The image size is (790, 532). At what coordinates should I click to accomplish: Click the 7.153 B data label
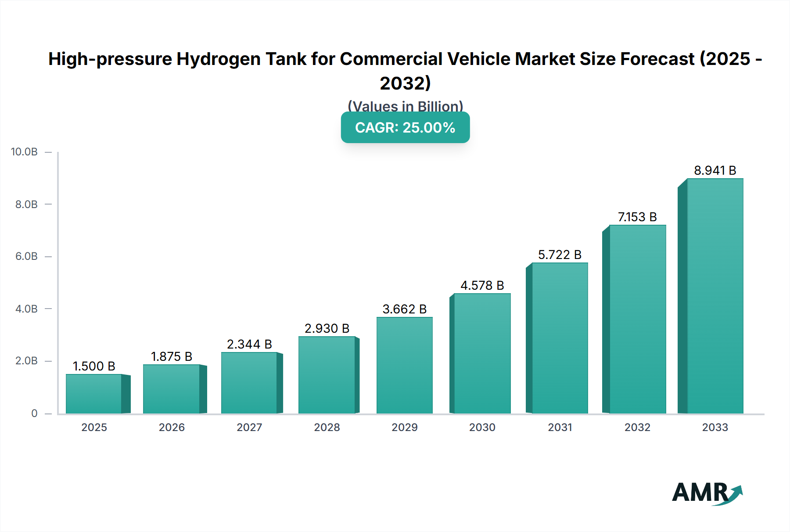[x=637, y=216]
